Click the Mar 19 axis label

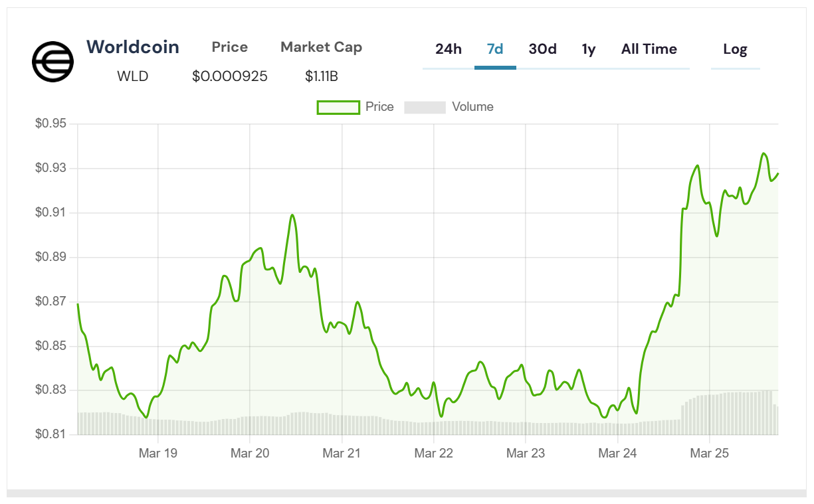(158, 454)
